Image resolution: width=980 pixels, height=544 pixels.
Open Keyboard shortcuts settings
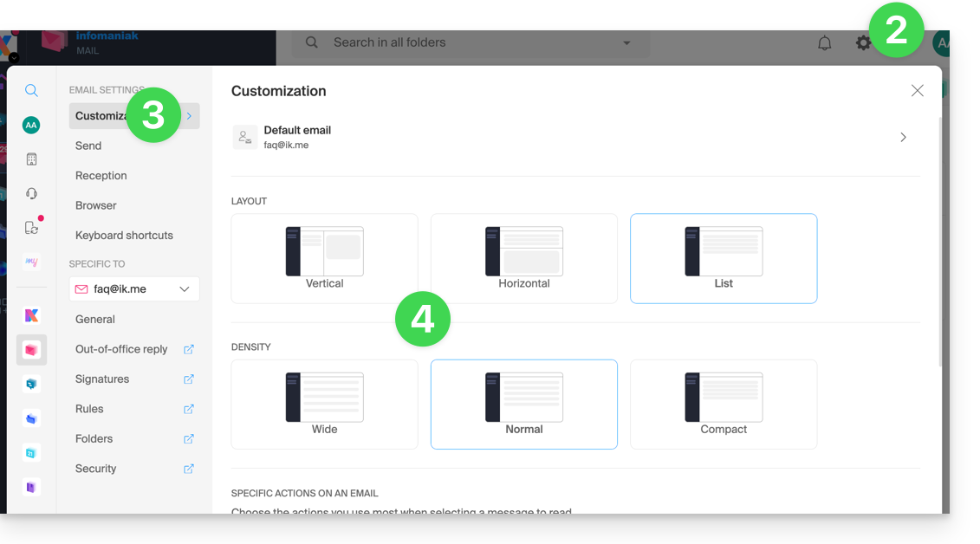124,236
